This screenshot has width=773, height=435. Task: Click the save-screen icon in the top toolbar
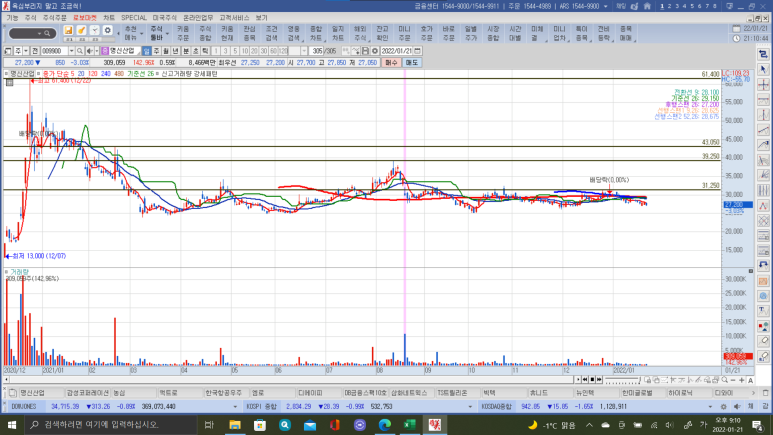[x=69, y=31]
